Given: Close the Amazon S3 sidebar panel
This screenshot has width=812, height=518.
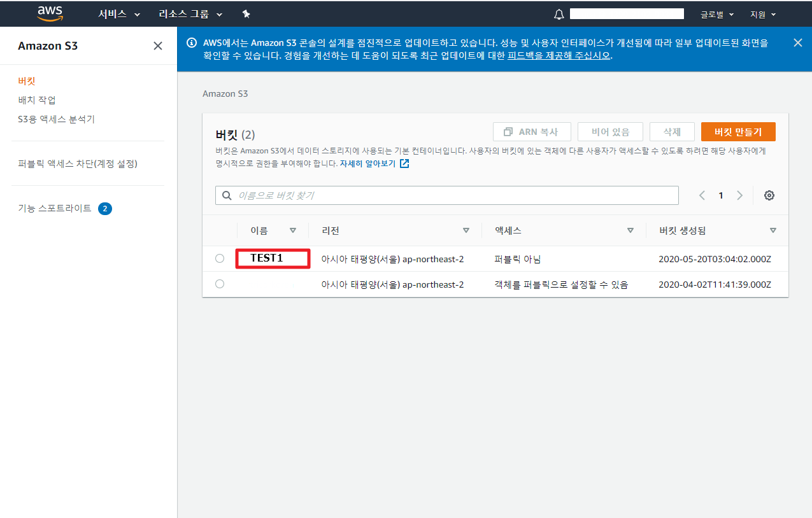Looking at the screenshot, I should coord(158,46).
